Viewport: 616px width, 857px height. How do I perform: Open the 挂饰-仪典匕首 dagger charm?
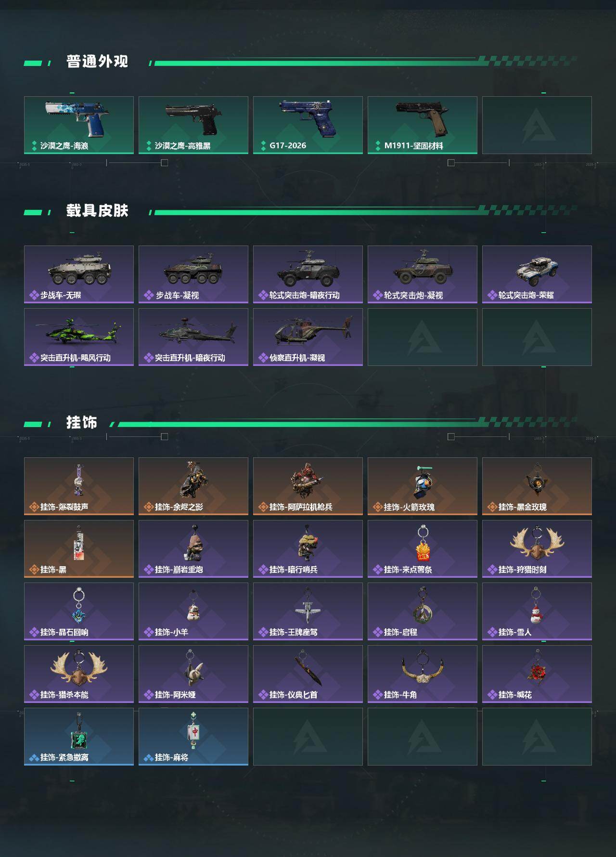[308, 674]
